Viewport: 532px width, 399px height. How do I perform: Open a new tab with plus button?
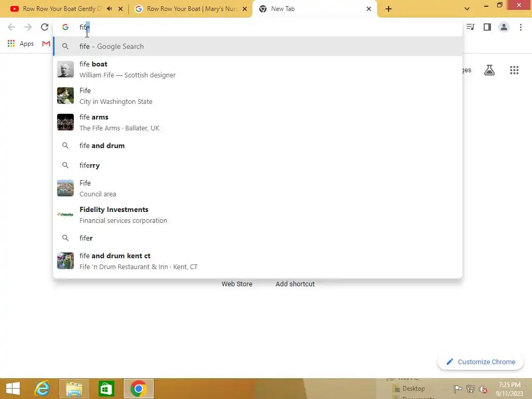coord(389,9)
